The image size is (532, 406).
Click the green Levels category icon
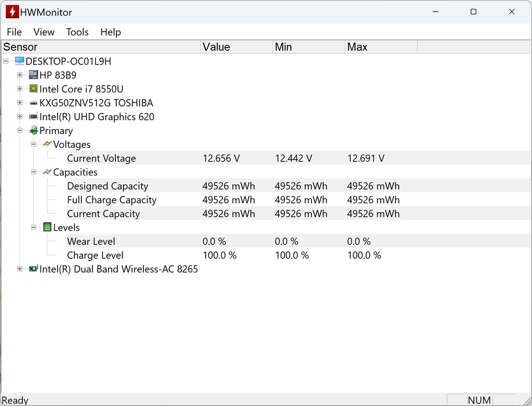[x=47, y=227]
